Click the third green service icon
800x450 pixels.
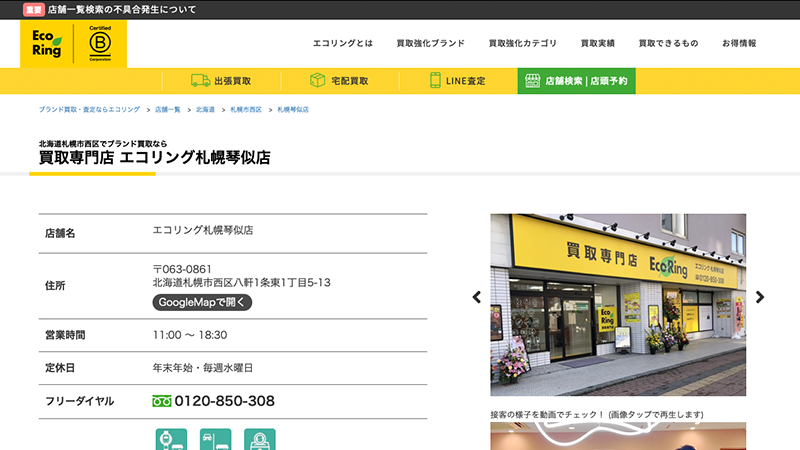tap(259, 439)
